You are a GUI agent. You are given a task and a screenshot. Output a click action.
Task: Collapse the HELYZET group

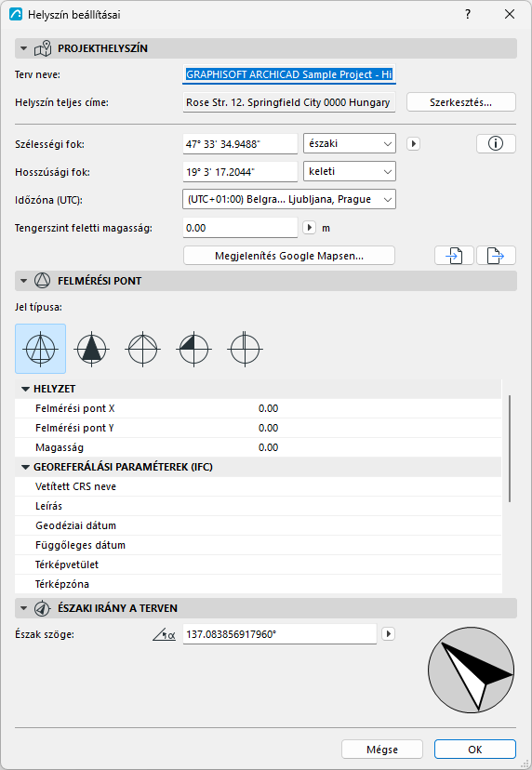point(25,389)
